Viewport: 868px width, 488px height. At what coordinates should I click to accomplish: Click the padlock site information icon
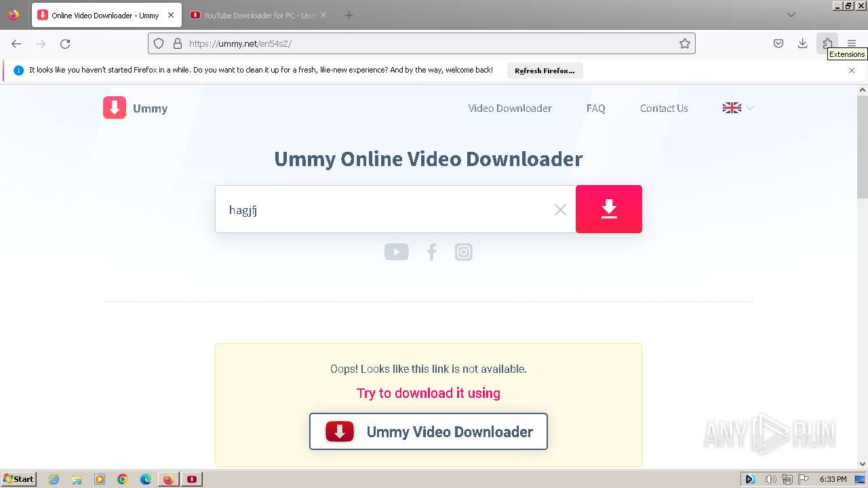pyautogui.click(x=178, y=43)
